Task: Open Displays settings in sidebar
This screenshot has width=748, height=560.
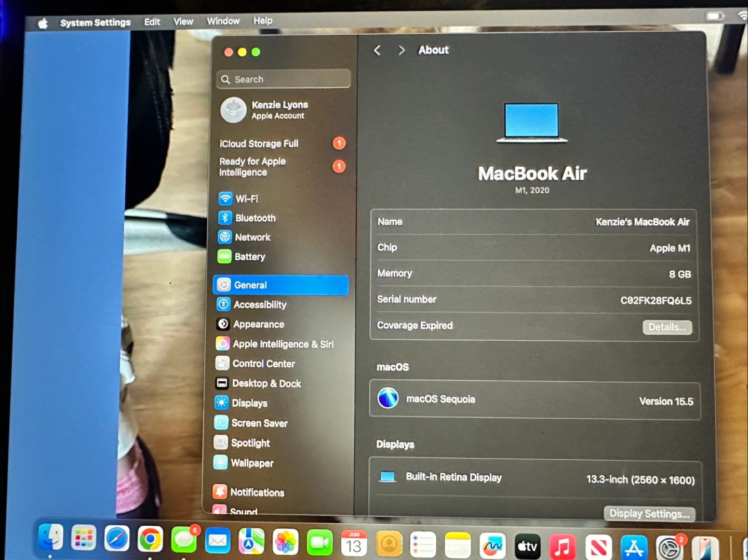Action: pos(242,403)
